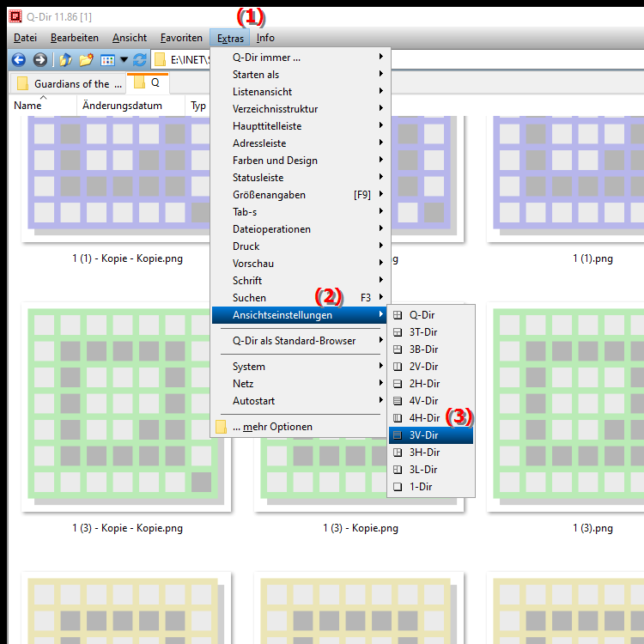Close the open Extras menu via its title
Image resolution: width=644 pixels, height=644 pixels.
pos(230,38)
